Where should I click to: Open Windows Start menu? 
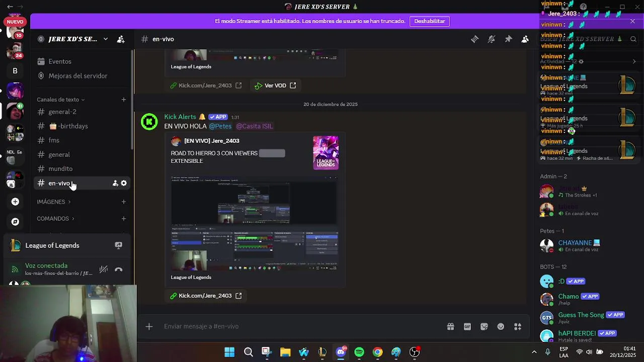[x=229, y=352]
